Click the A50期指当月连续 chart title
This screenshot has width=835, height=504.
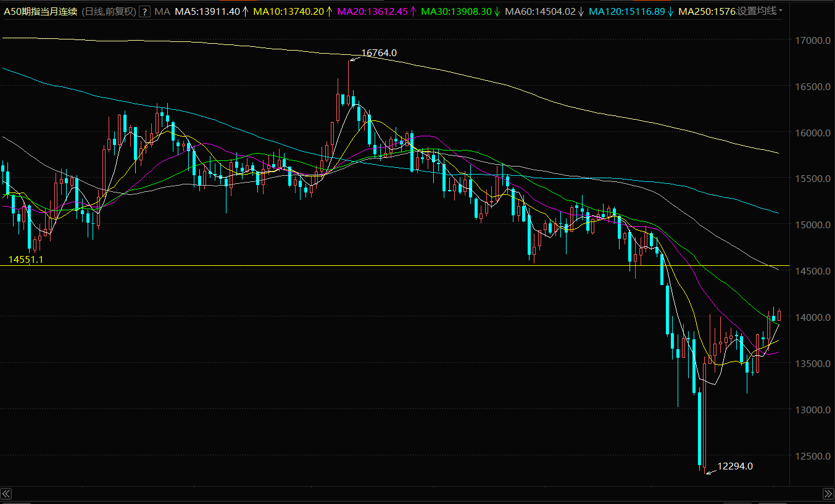click(41, 11)
